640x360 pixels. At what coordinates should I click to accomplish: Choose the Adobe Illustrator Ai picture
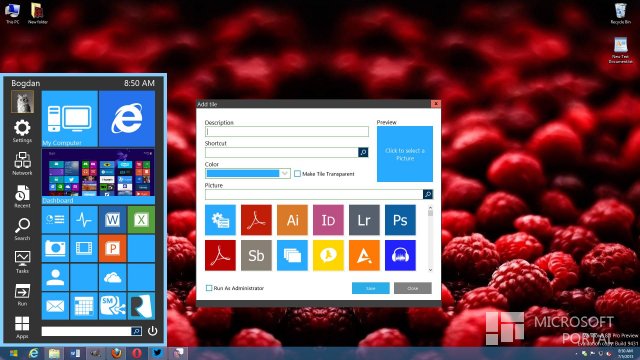coord(292,220)
